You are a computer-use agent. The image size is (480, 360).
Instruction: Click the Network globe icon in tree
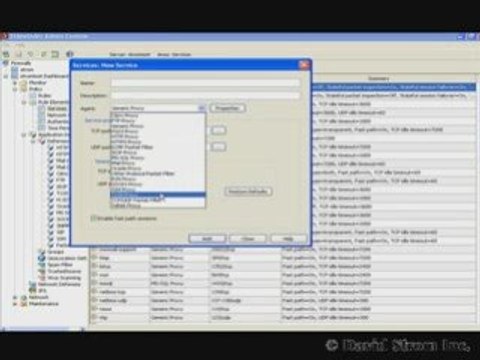23,297
